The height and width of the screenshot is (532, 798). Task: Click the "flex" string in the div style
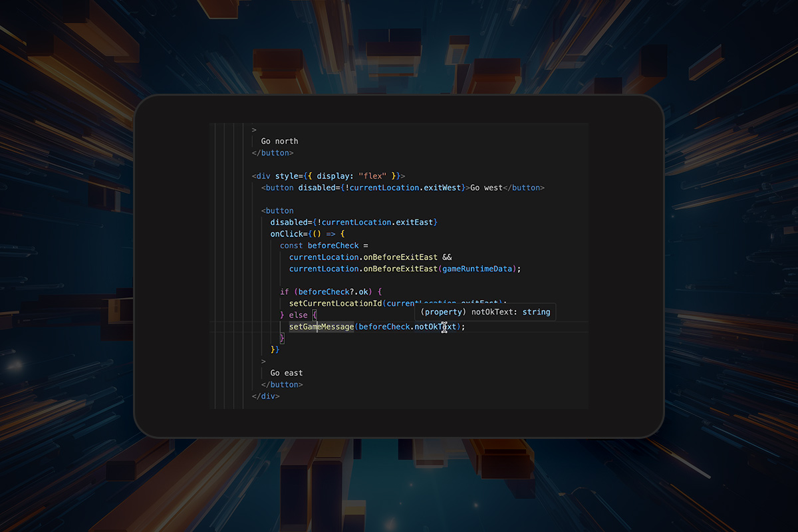[x=372, y=176]
